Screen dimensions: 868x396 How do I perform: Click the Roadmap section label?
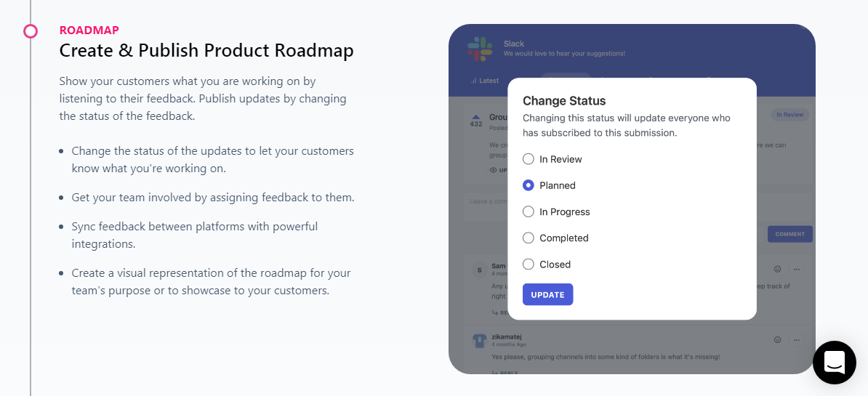89,31
